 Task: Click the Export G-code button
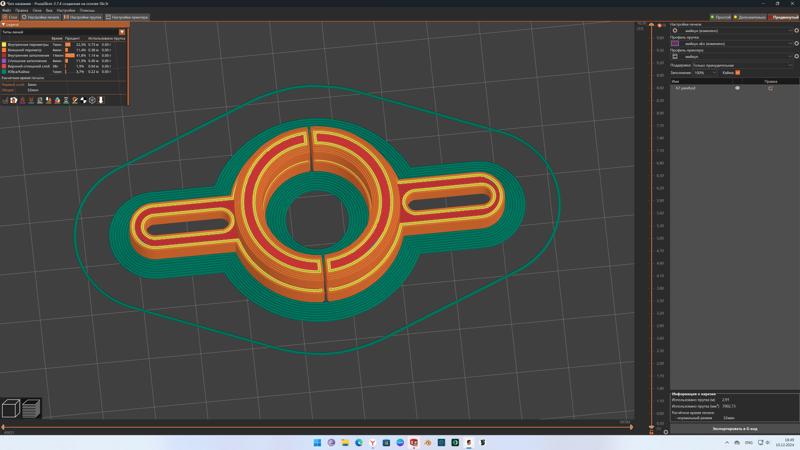(733, 428)
